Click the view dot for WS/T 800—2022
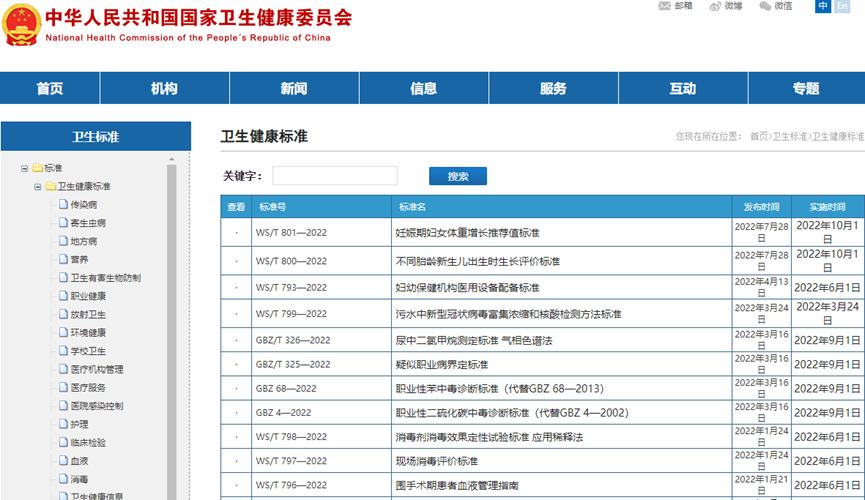Image resolution: width=865 pixels, height=500 pixels. 236,261
